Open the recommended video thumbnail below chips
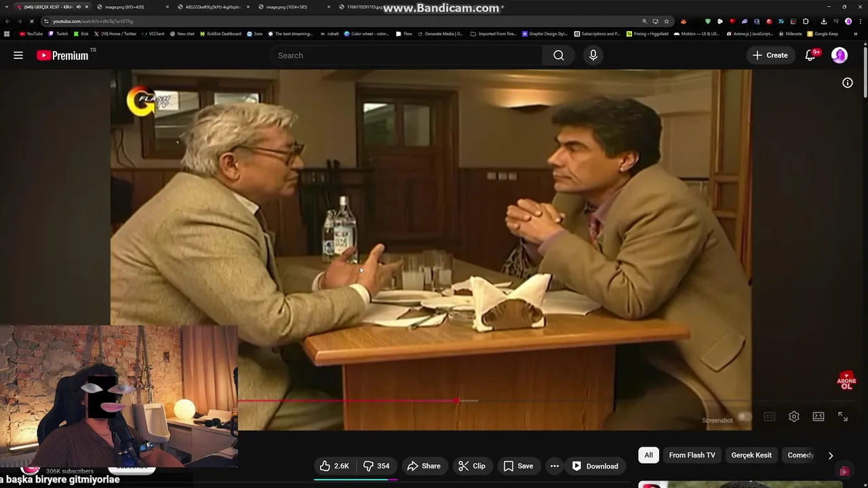The height and width of the screenshot is (488, 868). 741,485
